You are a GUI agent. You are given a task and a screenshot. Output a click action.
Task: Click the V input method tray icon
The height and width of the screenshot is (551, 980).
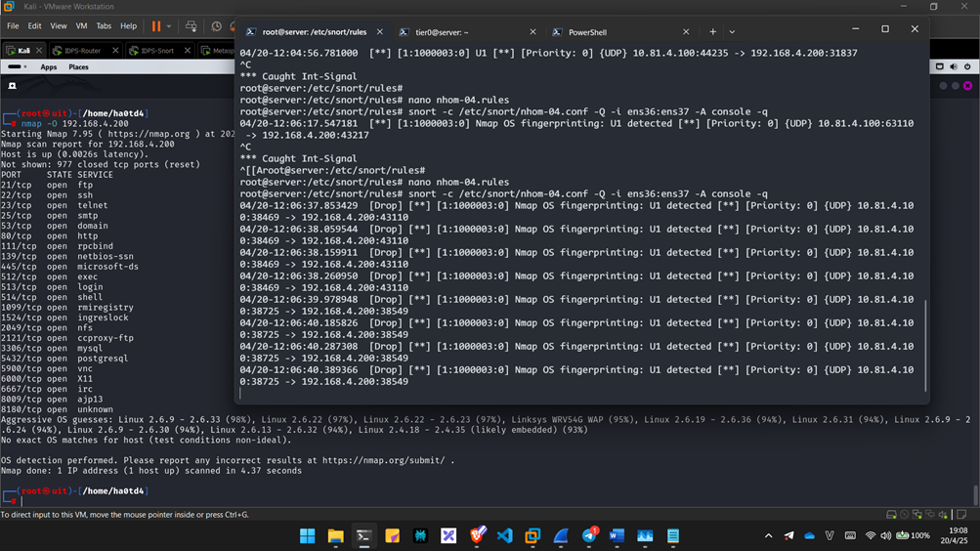(x=830, y=535)
